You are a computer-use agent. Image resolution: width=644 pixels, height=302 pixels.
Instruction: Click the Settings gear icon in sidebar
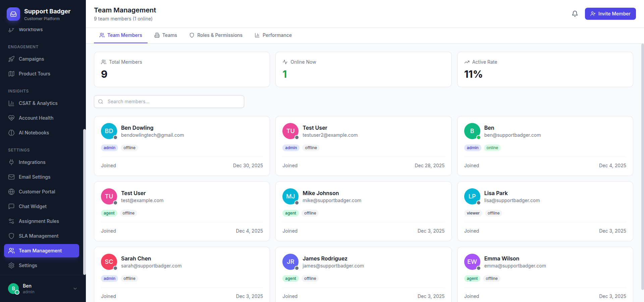pyautogui.click(x=11, y=265)
